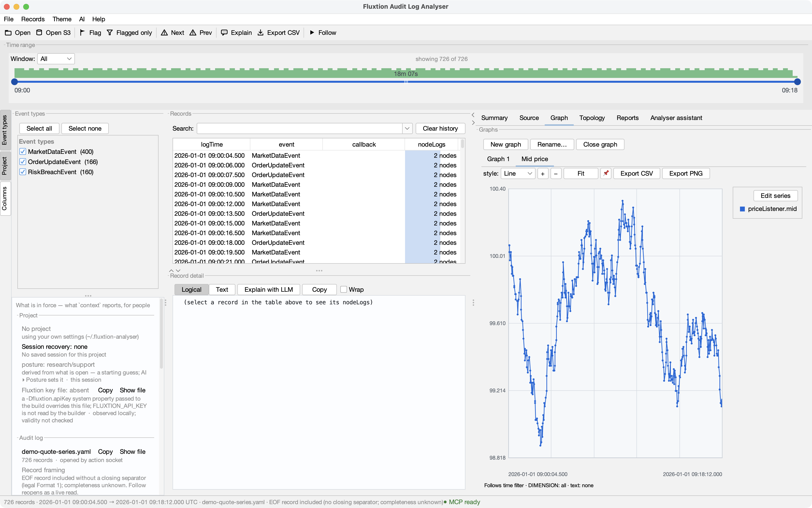Click the Rename... graph button
The width and height of the screenshot is (812, 508).
552,144
